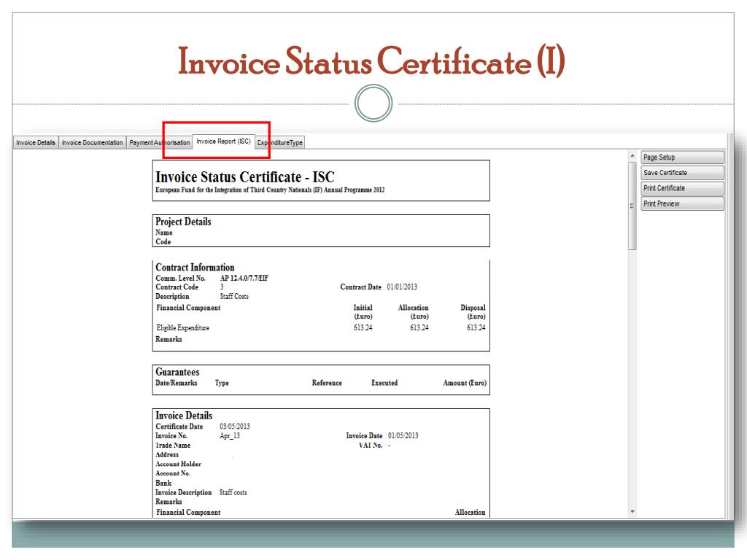Click the Initial (Euro) amount 613.24
This screenshot has height=560, width=747.
pyautogui.click(x=363, y=327)
